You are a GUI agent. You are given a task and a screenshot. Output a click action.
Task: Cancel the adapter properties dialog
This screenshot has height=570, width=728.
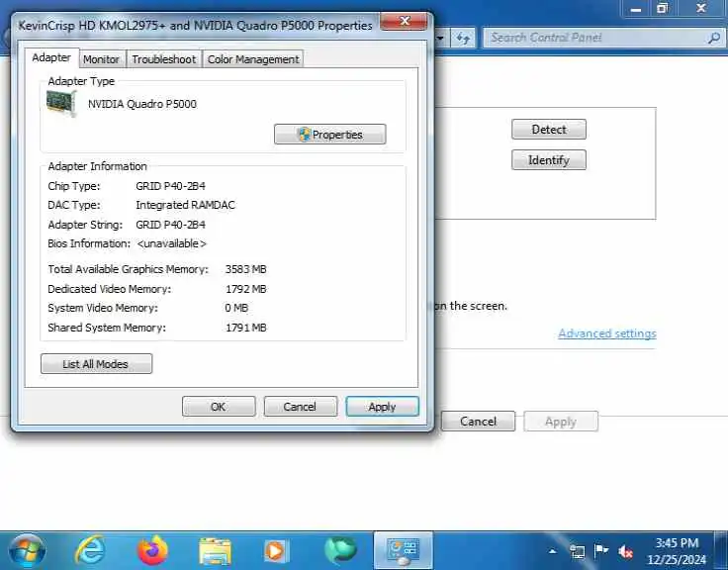[300, 407]
